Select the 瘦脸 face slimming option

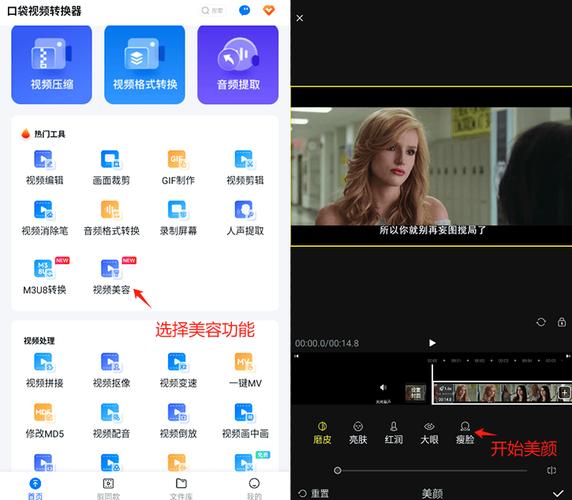point(465,433)
